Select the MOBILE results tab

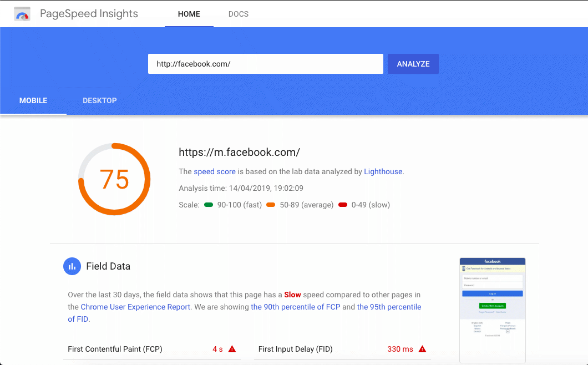(x=33, y=100)
